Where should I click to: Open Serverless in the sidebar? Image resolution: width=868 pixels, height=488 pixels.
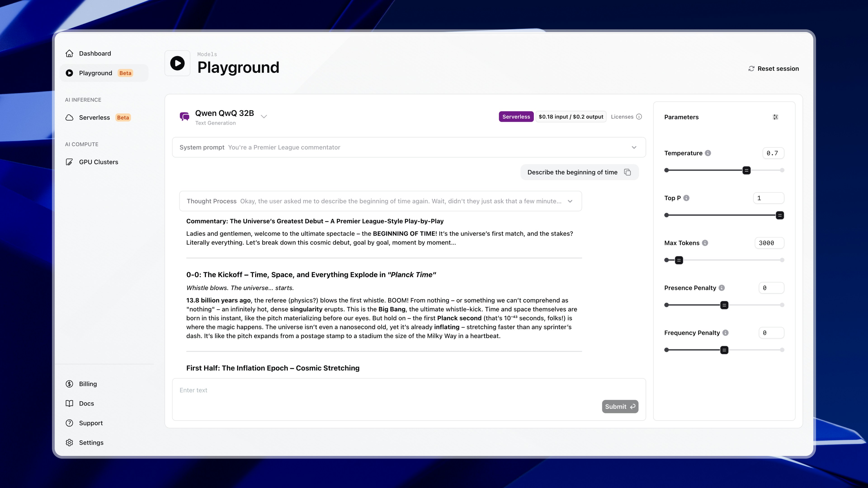(104, 117)
